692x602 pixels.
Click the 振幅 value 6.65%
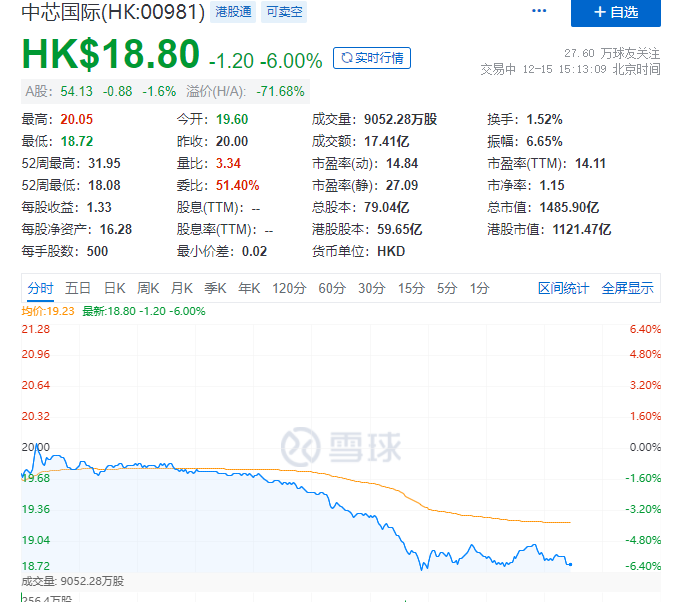pyautogui.click(x=544, y=141)
